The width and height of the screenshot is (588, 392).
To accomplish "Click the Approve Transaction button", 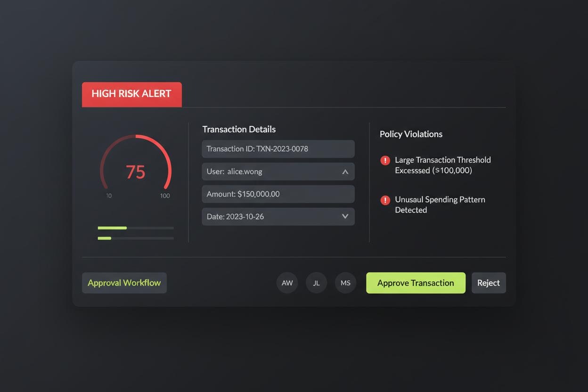I will tap(416, 283).
